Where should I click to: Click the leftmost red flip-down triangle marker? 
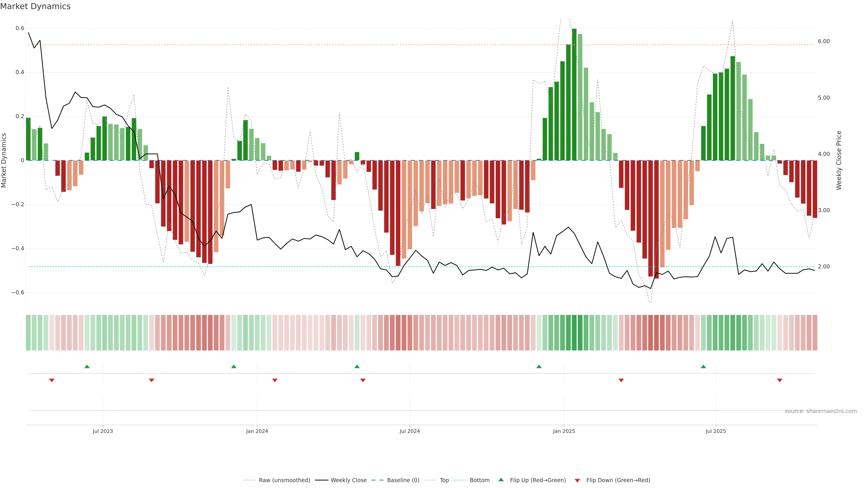tap(52, 380)
